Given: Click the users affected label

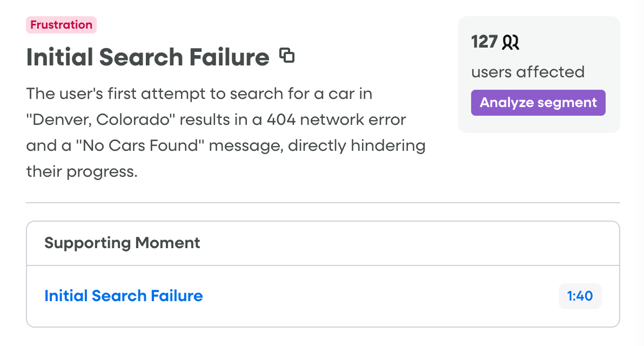Looking at the screenshot, I should (x=528, y=72).
